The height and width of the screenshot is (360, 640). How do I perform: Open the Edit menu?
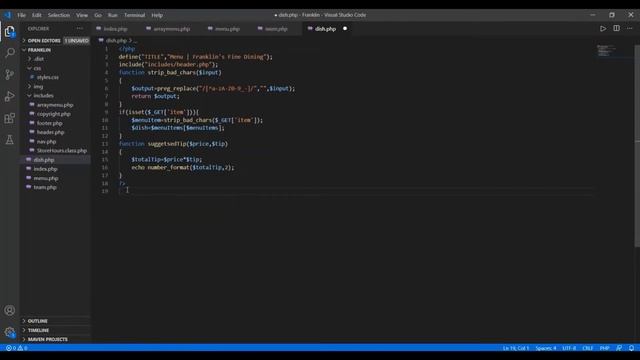tap(37, 15)
